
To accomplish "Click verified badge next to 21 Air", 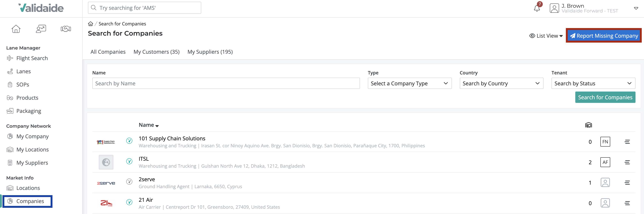I will click(x=129, y=202).
